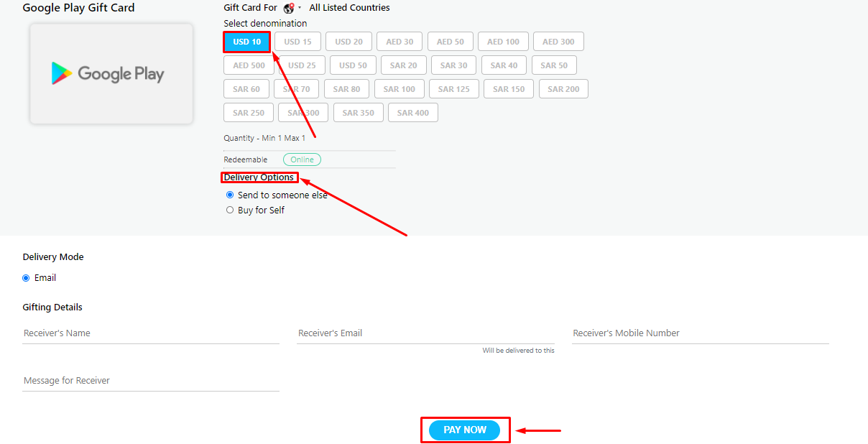Image resolution: width=868 pixels, height=444 pixels.
Task: Pick the AED 300 denomination
Action: point(558,42)
